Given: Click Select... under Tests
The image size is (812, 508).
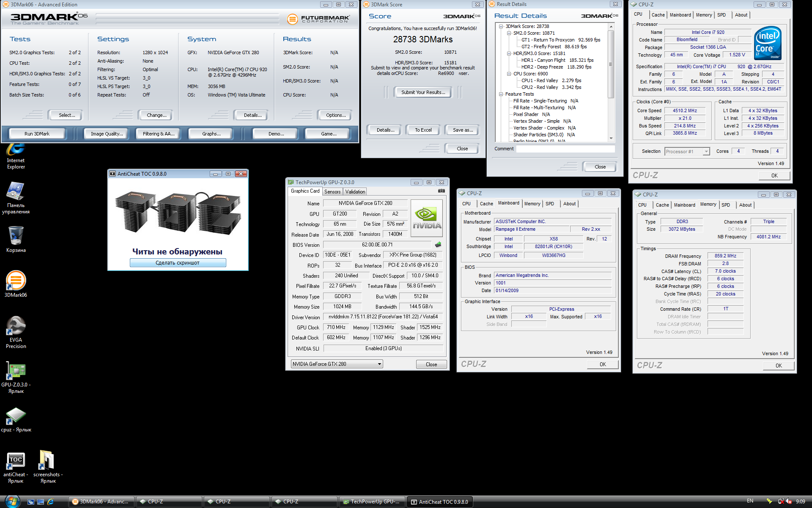Looking at the screenshot, I should click(66, 115).
